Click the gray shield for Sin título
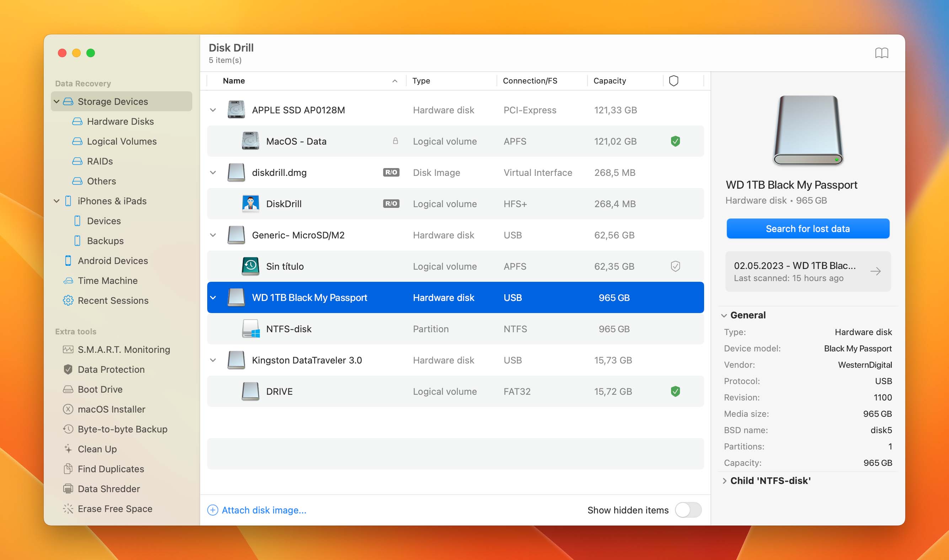Screen dimensions: 949x560 [x=675, y=266]
